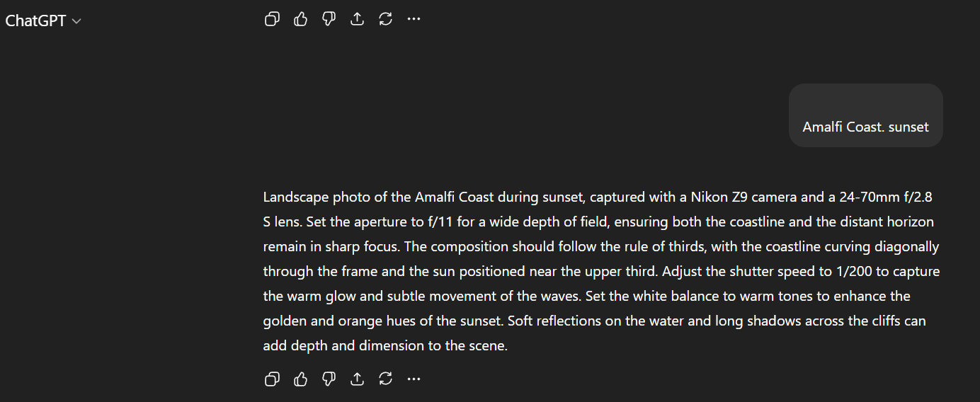Open more options in the top icon row

coord(414,19)
